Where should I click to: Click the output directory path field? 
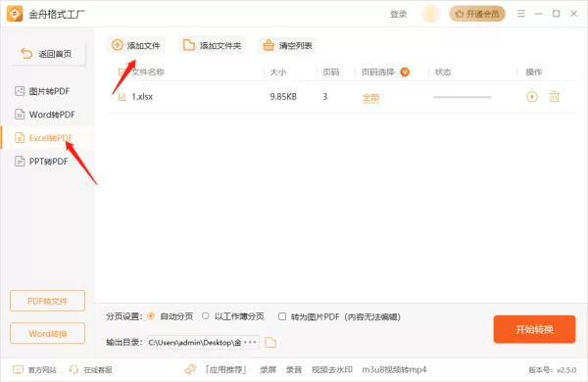click(203, 342)
